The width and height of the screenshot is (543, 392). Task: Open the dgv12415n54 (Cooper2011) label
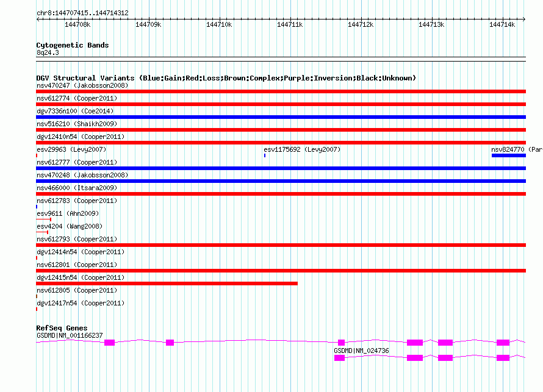[81, 277]
